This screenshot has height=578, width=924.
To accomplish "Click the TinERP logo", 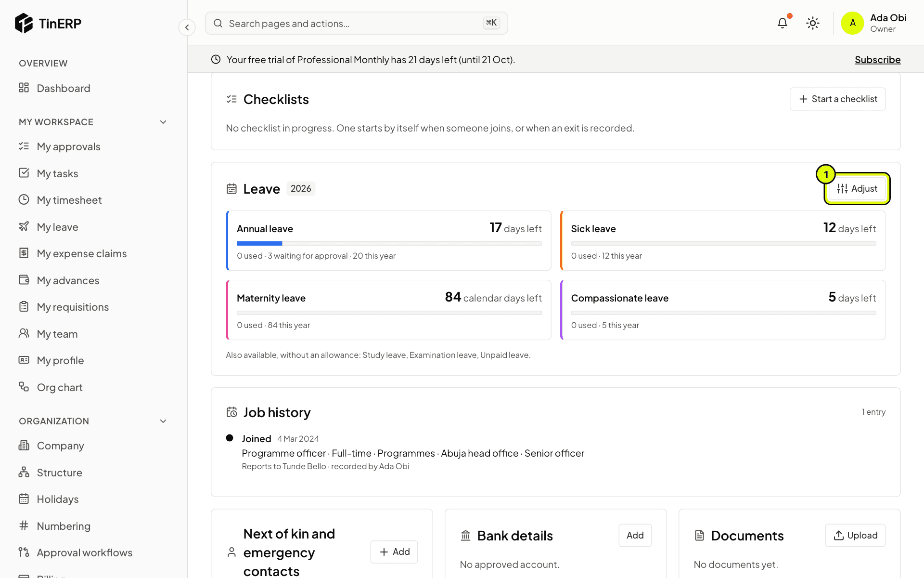I will 48,23.
